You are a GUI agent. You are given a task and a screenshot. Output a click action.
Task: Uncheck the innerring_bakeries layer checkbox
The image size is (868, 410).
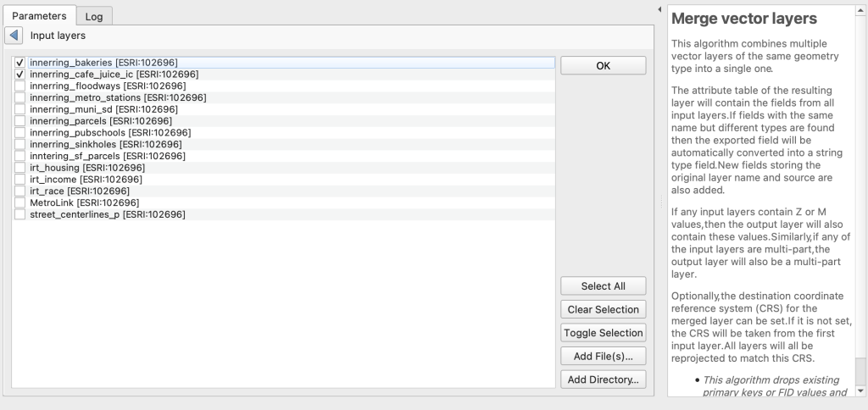19,63
